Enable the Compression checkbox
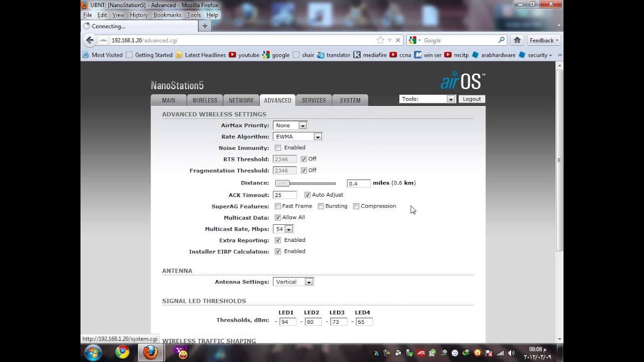The width and height of the screenshot is (644, 362). 356,206
